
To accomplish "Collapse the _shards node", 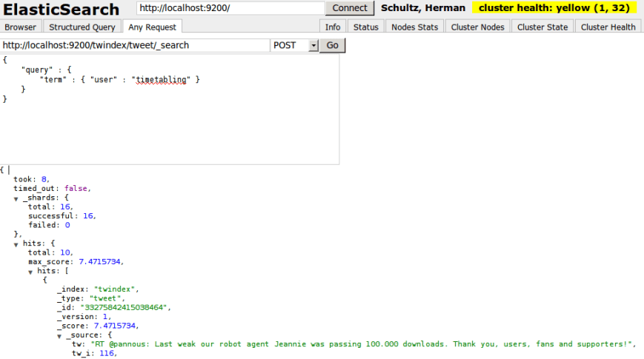I will click(x=16, y=198).
